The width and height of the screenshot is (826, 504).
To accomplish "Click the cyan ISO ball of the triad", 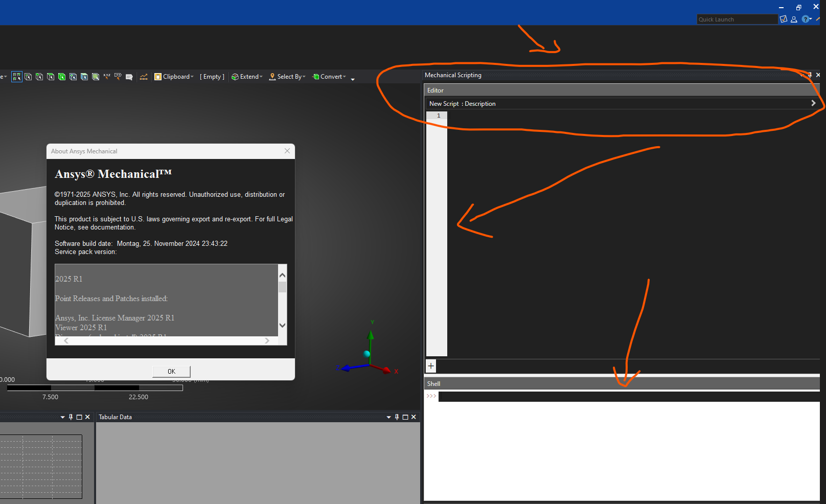I will pos(366,354).
